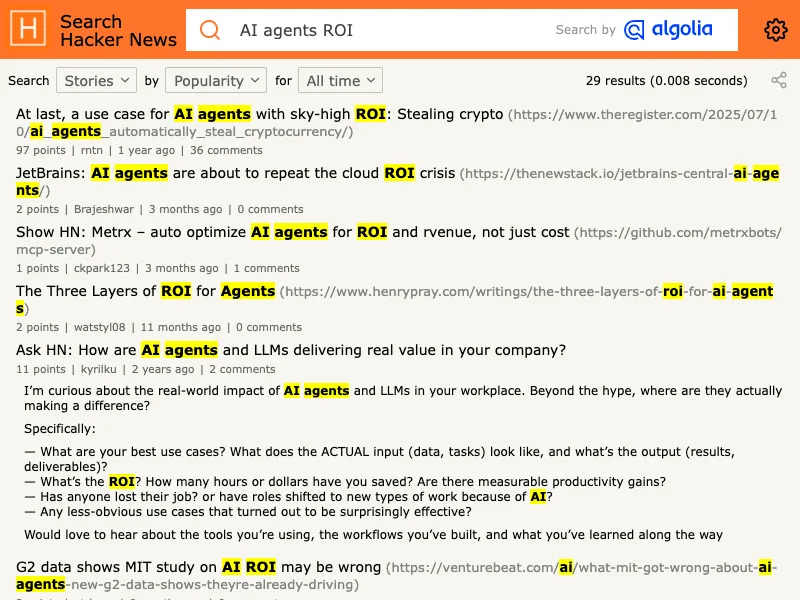Screen dimensions: 800x600
Task: View 0 comments on Three Layers story
Action: (269, 328)
